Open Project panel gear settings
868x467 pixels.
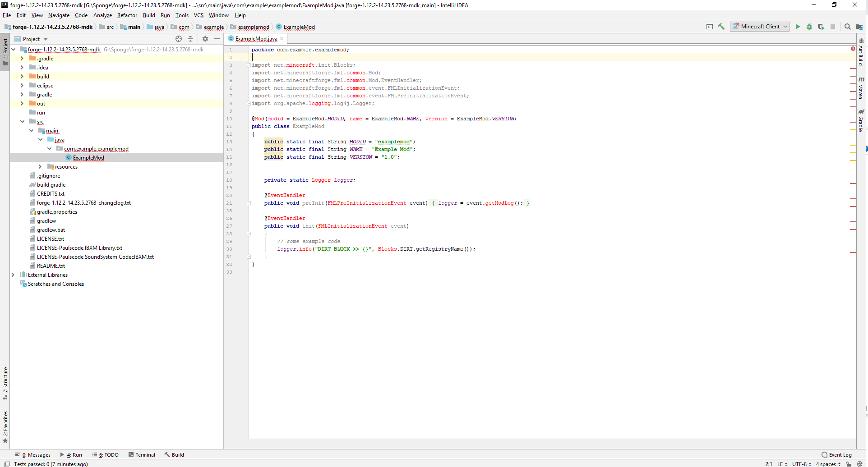[x=205, y=39]
